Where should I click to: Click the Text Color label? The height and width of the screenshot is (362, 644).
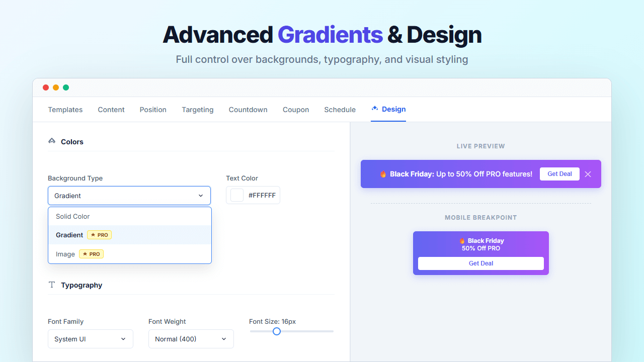242,178
